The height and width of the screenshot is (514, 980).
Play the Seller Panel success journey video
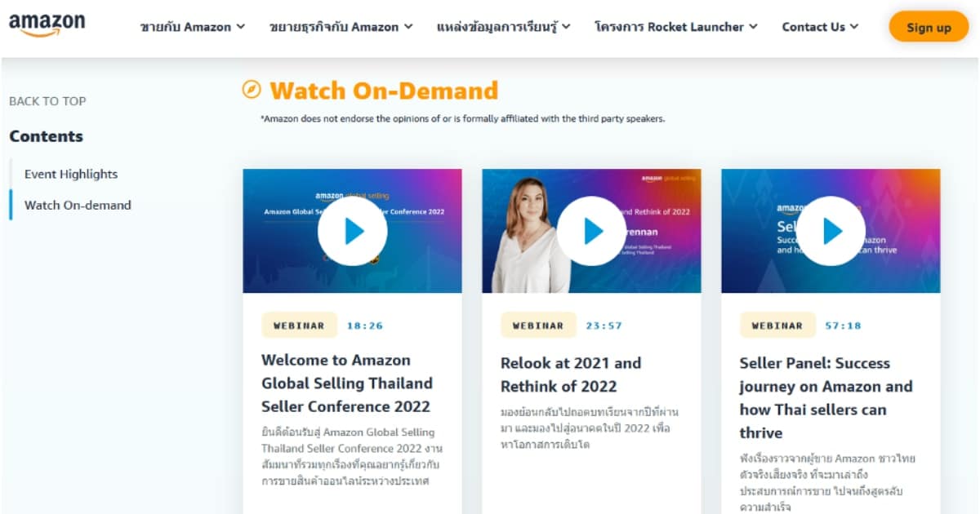click(x=831, y=230)
